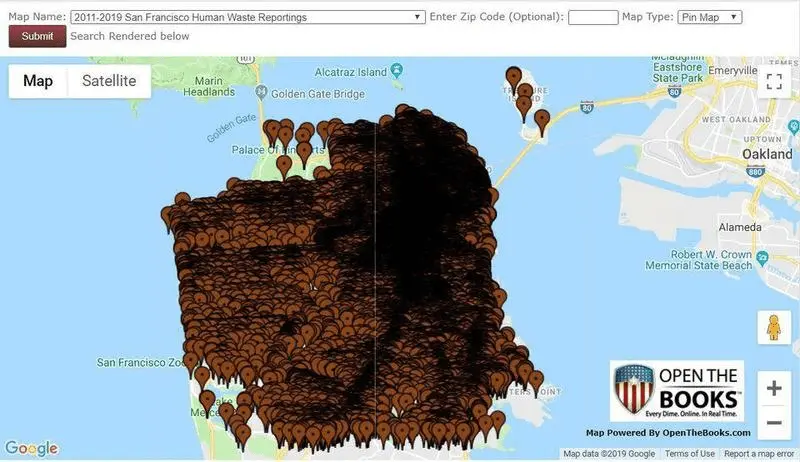This screenshot has height=462, width=800.
Task: Switch to Satellite view
Action: [x=109, y=81]
